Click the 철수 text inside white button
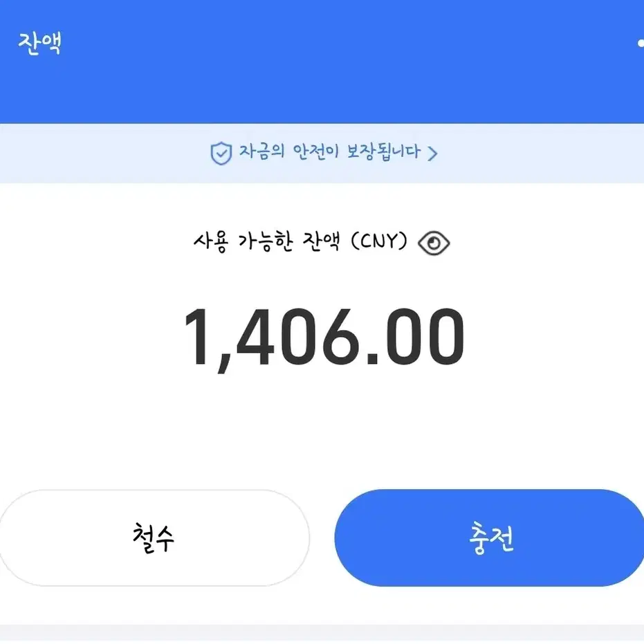Viewport: 644px width, 644px height. point(154,537)
